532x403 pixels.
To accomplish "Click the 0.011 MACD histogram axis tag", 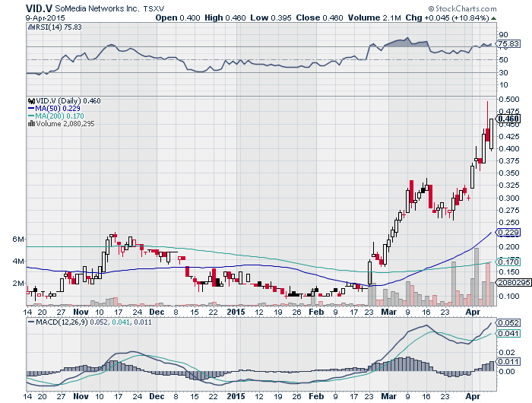I will pos(508,362).
